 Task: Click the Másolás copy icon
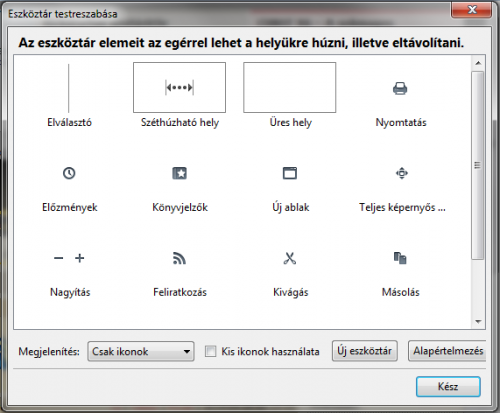(x=400, y=258)
